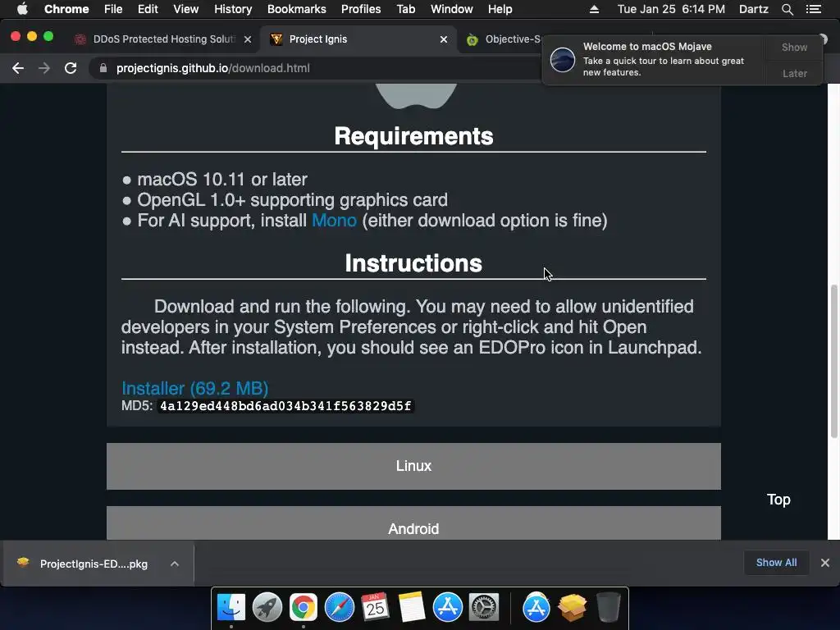This screenshot has height=630, width=840.
Task: Click the Dartz user name in menu bar
Action: click(x=753, y=9)
